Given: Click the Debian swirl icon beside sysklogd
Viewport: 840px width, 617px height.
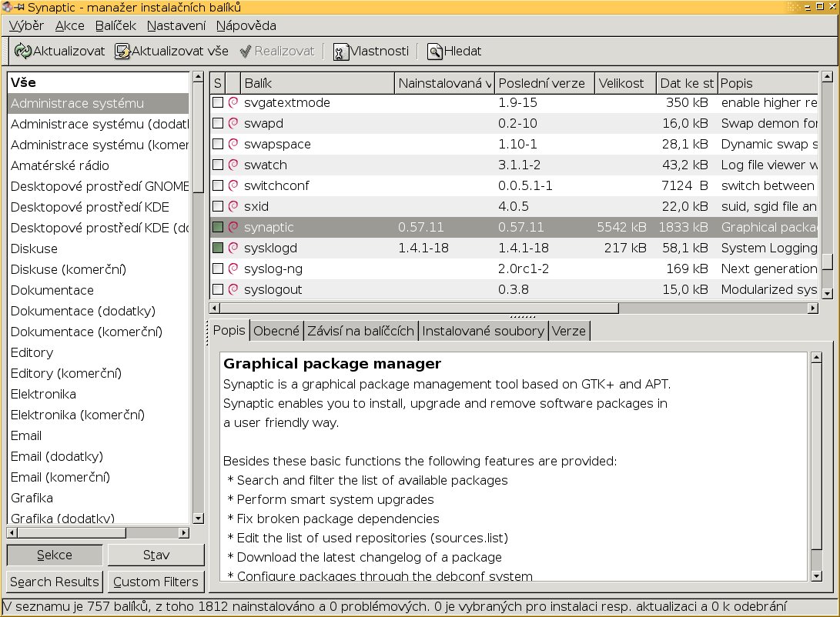Looking at the screenshot, I should 233,248.
